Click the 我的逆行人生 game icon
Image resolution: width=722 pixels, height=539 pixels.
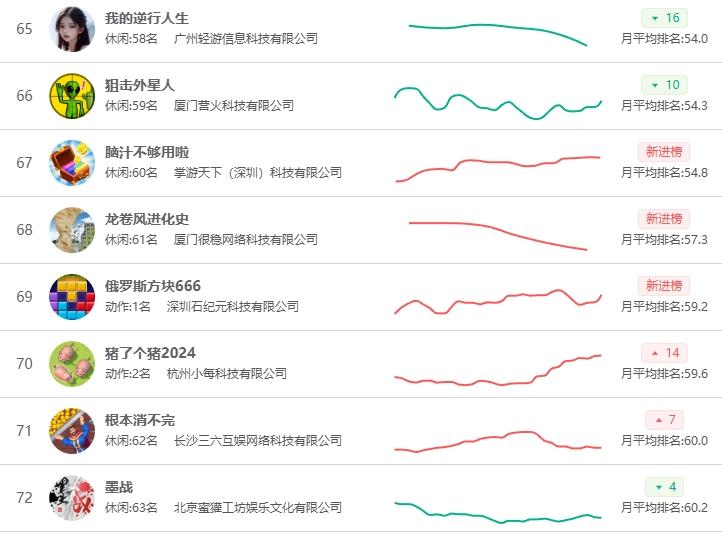click(72, 29)
